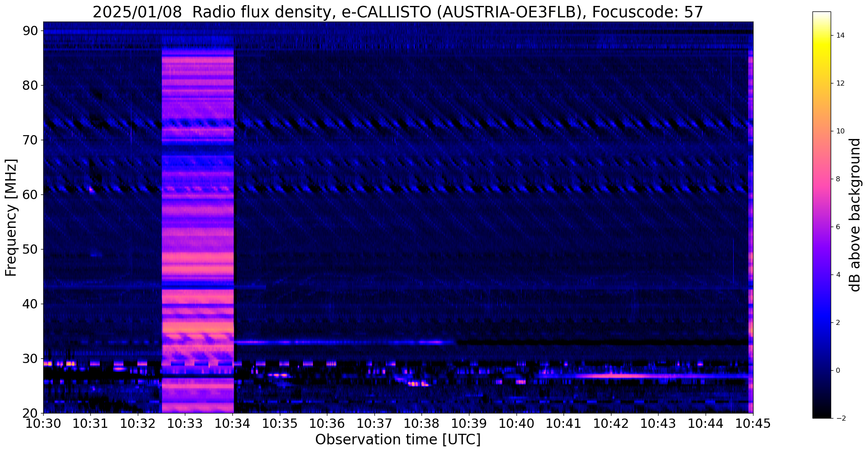The width and height of the screenshot is (868, 452).
Task: Click the 30 MHz frequency tick label
Action: pos(30,358)
